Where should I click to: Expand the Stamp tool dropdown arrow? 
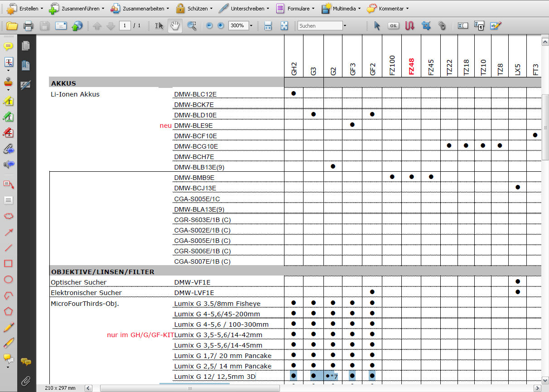coord(9,90)
